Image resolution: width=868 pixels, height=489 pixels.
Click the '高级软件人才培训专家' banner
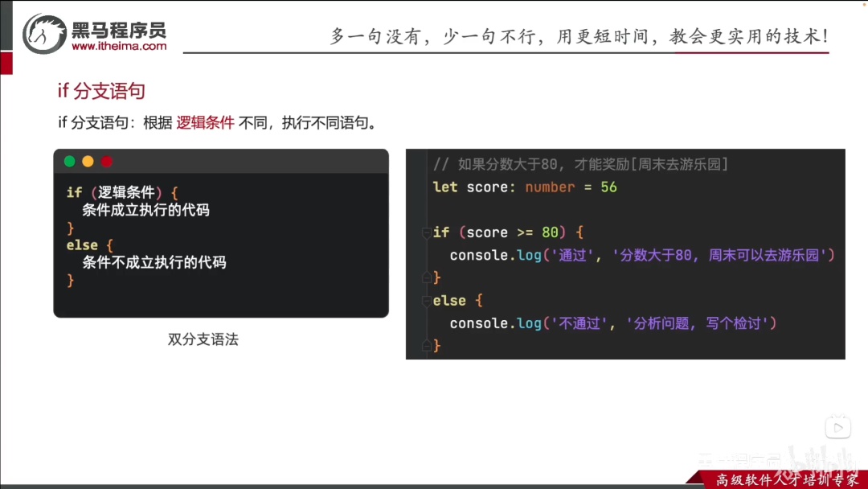787,479
